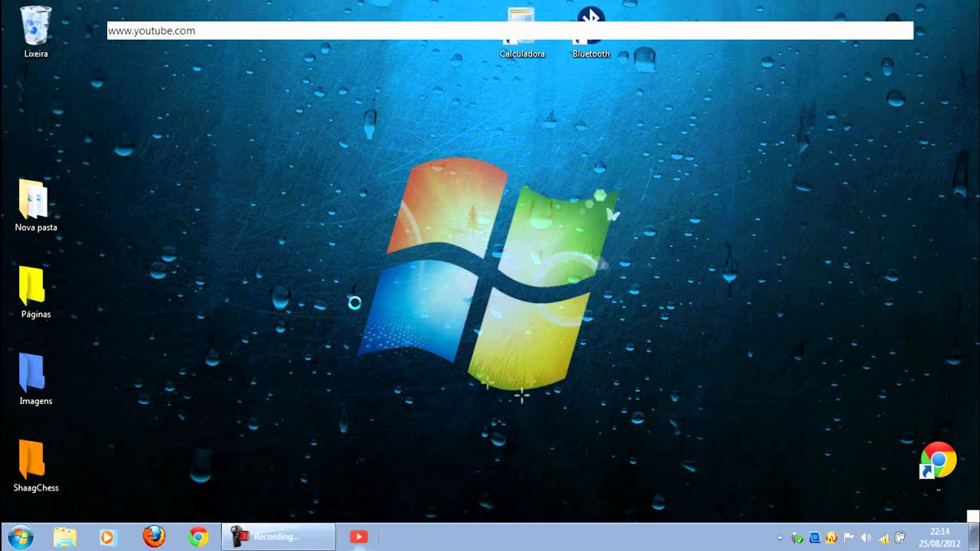Screen dimensions: 980x551
Task: Open the network signal tray icon
Action: click(883, 538)
